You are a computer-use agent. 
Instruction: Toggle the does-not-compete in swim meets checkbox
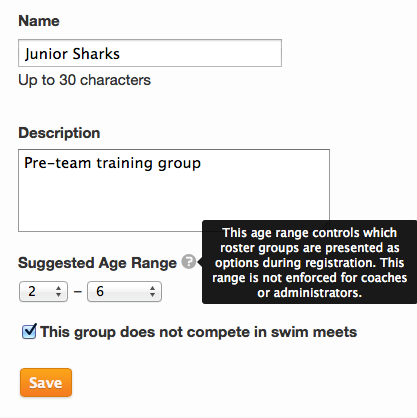coord(29,332)
